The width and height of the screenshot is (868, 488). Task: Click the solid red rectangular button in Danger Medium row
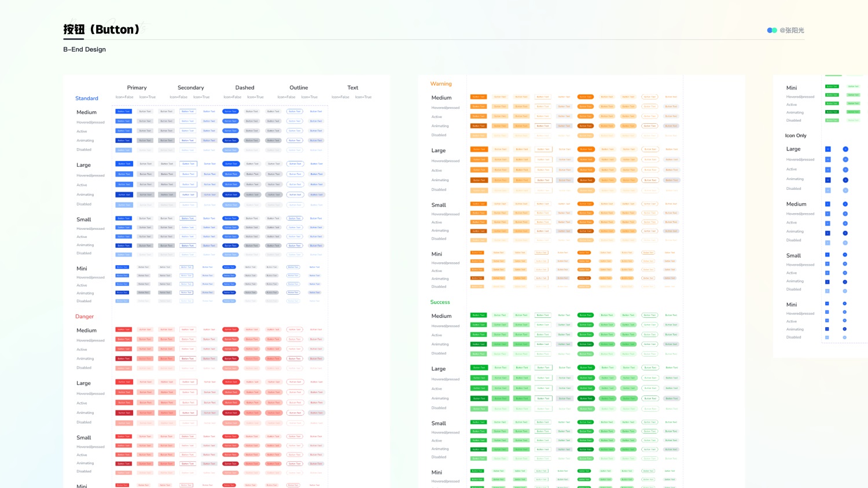[124, 329]
